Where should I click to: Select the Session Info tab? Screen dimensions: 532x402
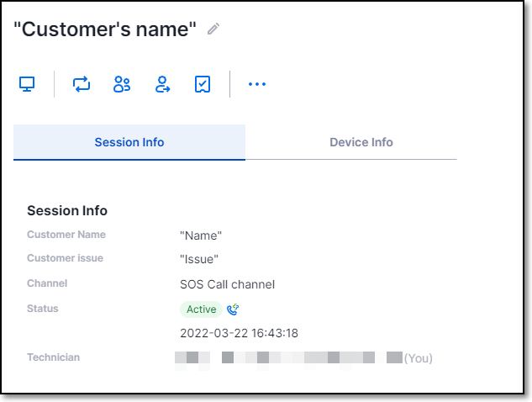129,142
